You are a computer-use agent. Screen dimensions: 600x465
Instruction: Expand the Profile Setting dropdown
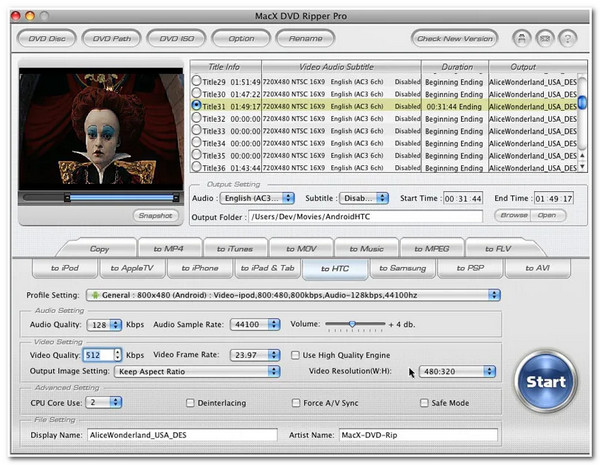pos(293,295)
